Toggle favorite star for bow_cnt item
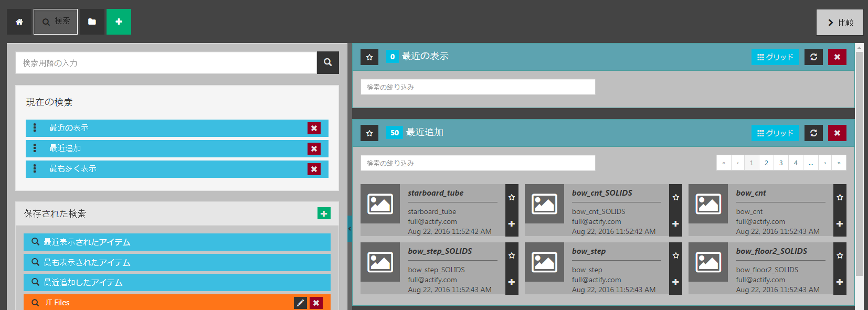This screenshot has width=868, height=310. tap(840, 198)
